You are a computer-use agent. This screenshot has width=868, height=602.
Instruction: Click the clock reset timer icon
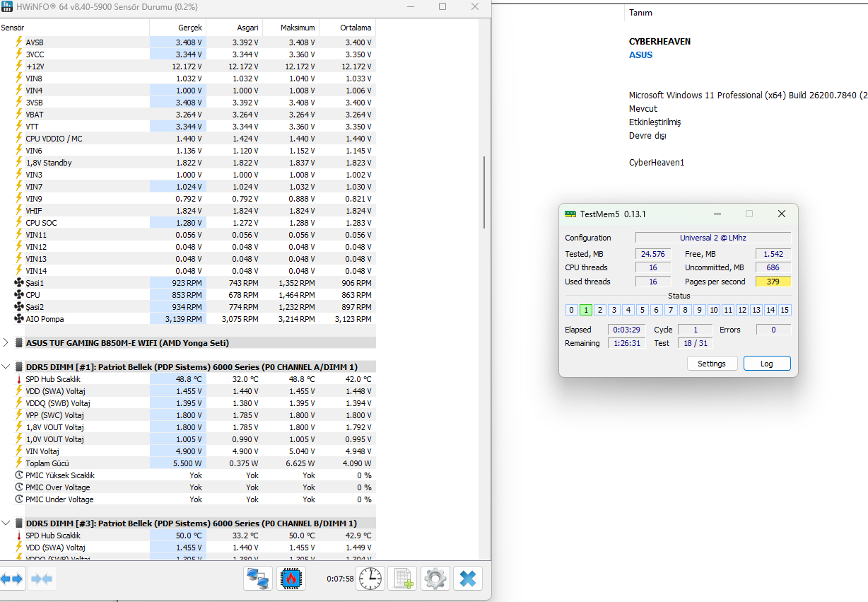coord(372,579)
